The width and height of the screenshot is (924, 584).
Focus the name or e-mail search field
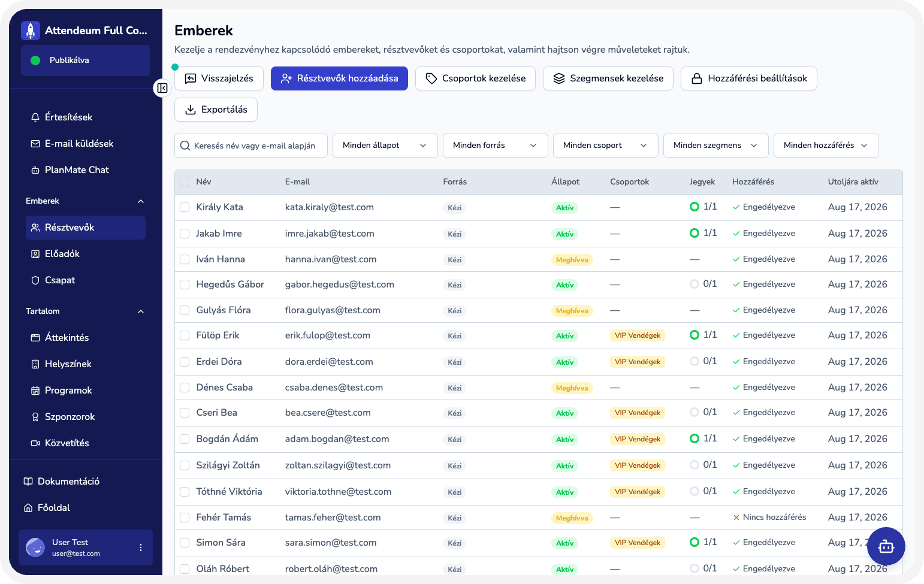(x=251, y=146)
